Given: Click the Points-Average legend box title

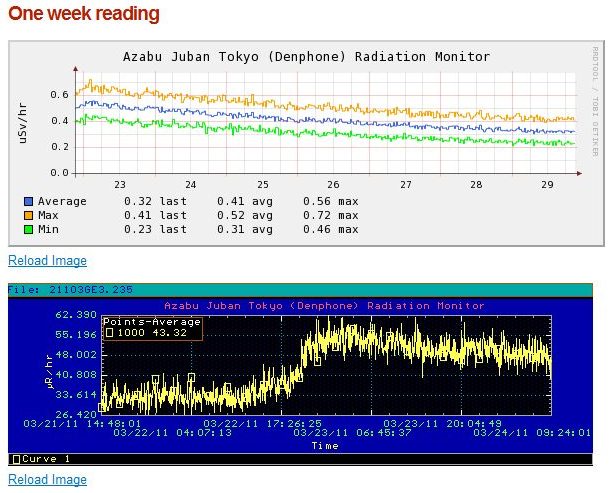Looking at the screenshot, I should [x=153, y=322].
